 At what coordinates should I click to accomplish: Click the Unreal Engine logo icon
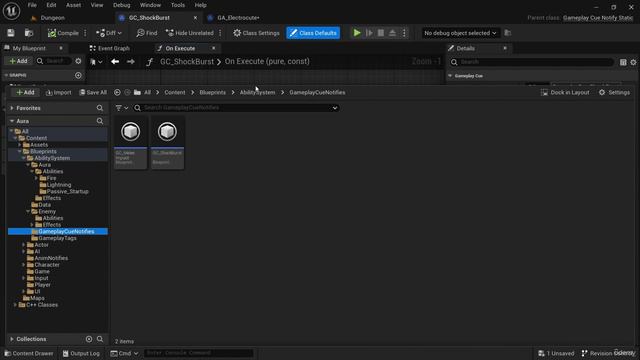[x=11, y=11]
